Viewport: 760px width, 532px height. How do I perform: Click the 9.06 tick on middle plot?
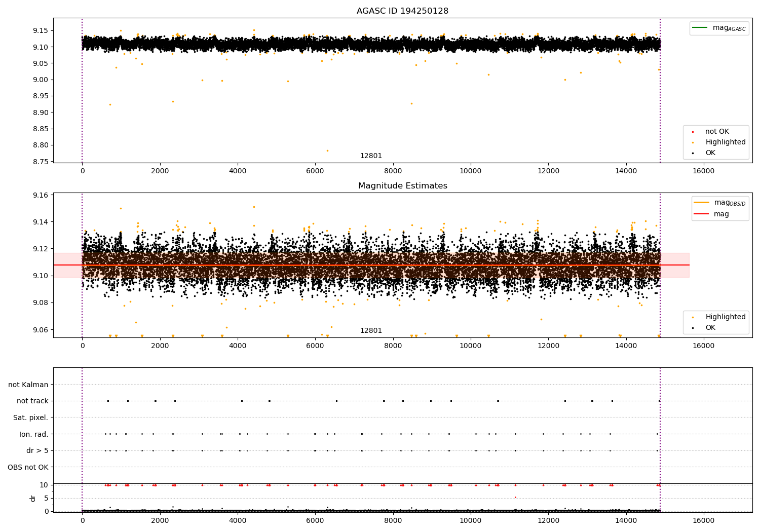coord(41,330)
